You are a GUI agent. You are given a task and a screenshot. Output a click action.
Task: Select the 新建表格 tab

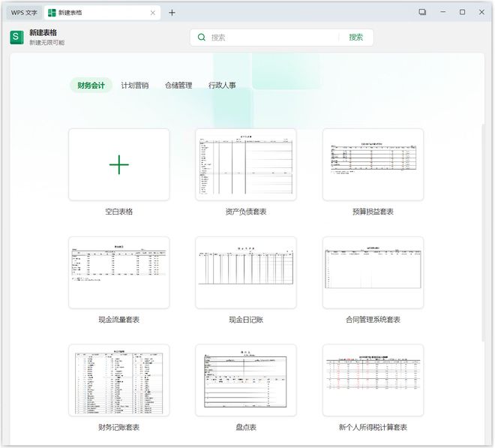coord(102,13)
